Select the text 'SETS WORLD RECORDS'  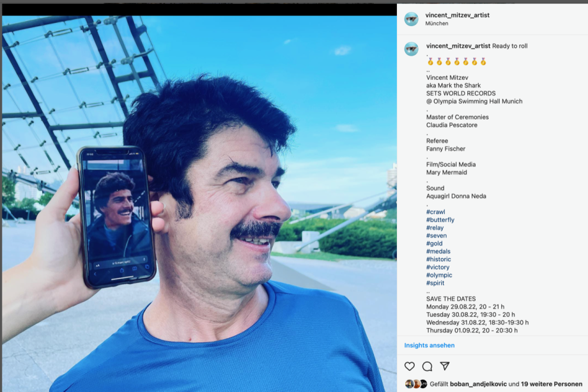(461, 93)
